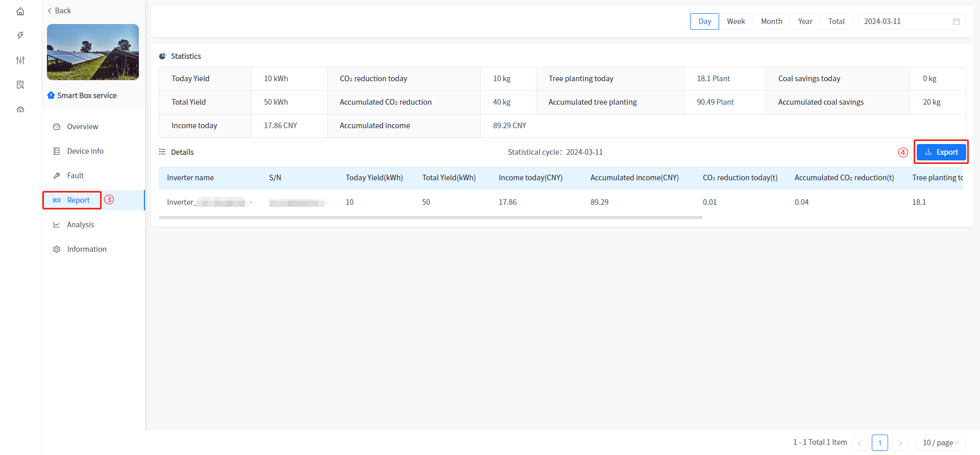Image resolution: width=980 pixels, height=455 pixels.
Task: Switch to Week period view
Action: coord(736,21)
